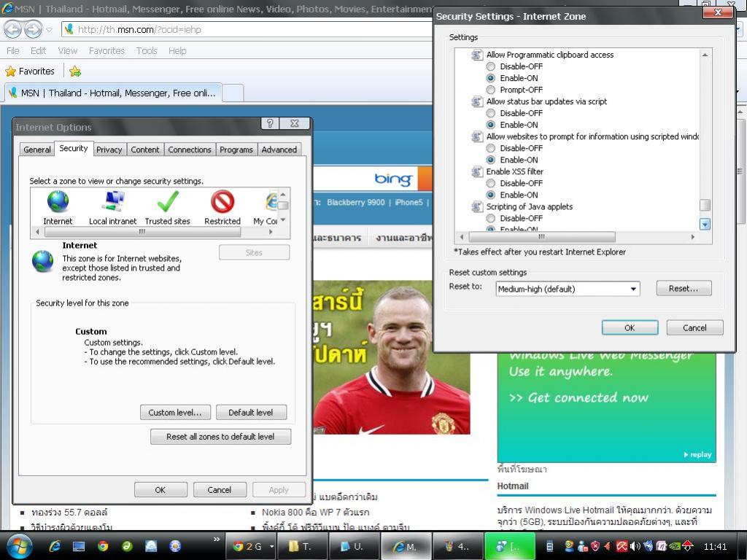Click Cancel in Internet Options dialog

(x=219, y=489)
